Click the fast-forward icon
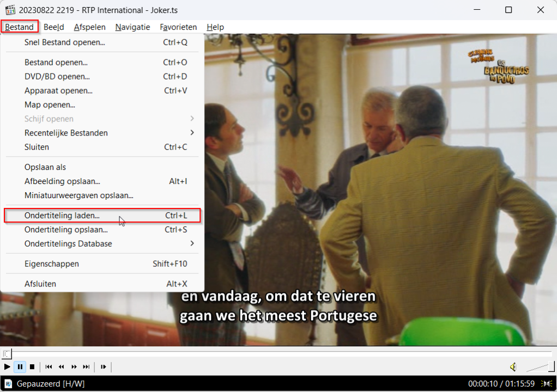557x392 pixels. pos(74,367)
